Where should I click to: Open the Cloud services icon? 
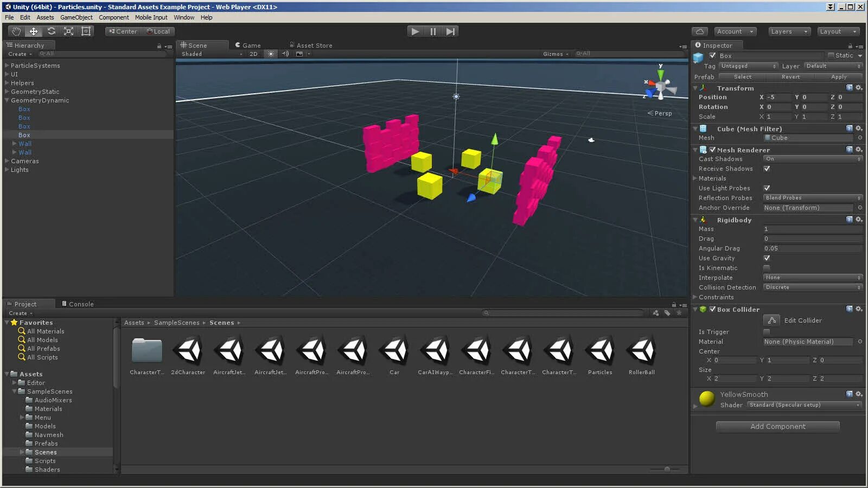coord(700,31)
